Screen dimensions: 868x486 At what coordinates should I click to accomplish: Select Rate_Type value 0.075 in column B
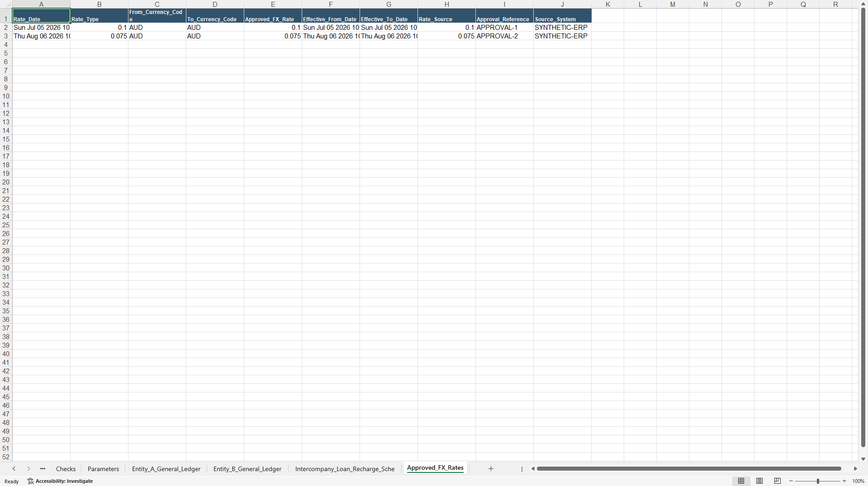click(x=99, y=36)
